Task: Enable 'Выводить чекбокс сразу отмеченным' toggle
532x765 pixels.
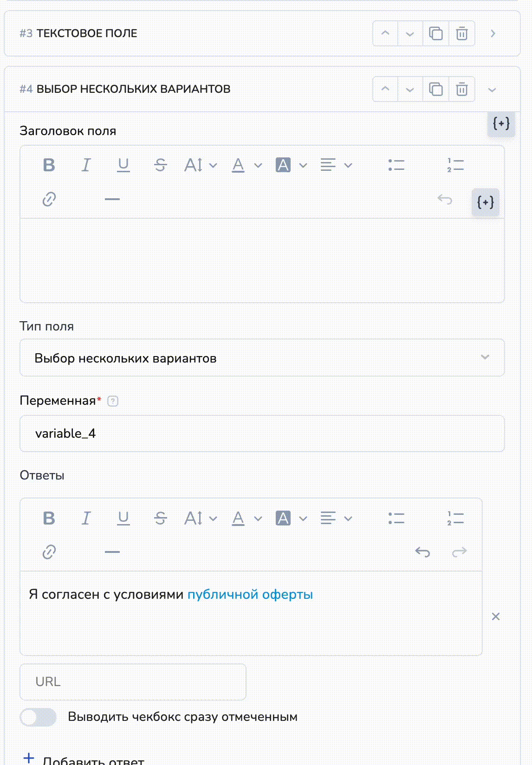Action: 38,717
